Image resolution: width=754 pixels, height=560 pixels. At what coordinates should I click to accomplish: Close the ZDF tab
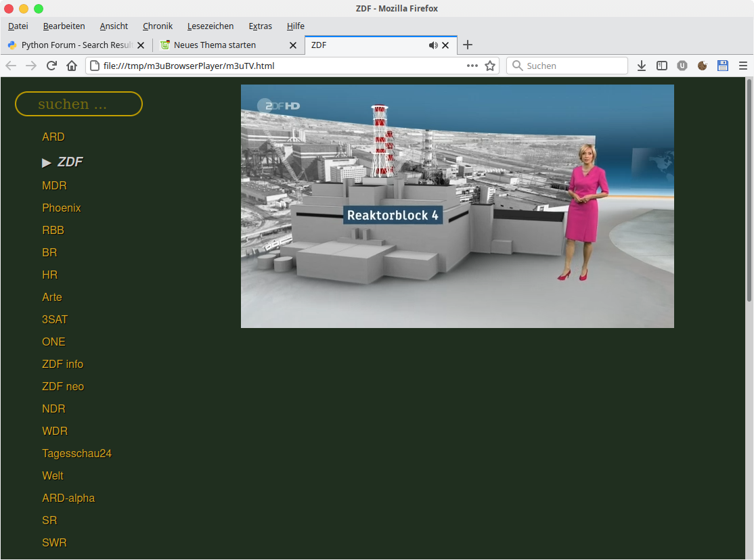445,45
